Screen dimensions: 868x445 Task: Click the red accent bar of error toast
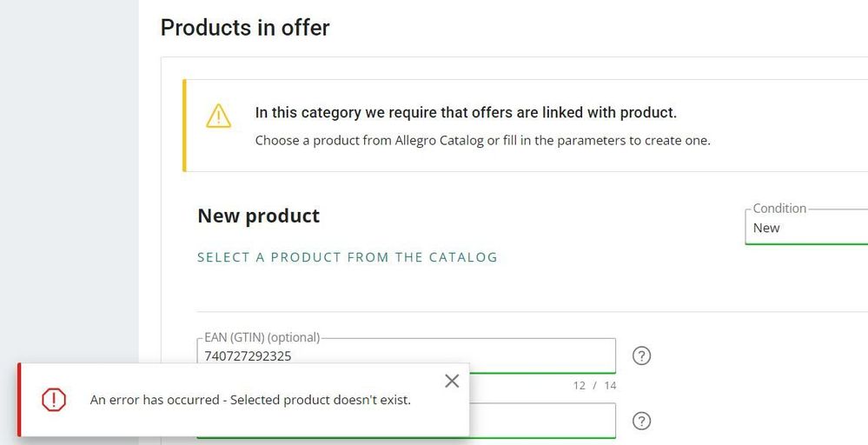coord(19,400)
